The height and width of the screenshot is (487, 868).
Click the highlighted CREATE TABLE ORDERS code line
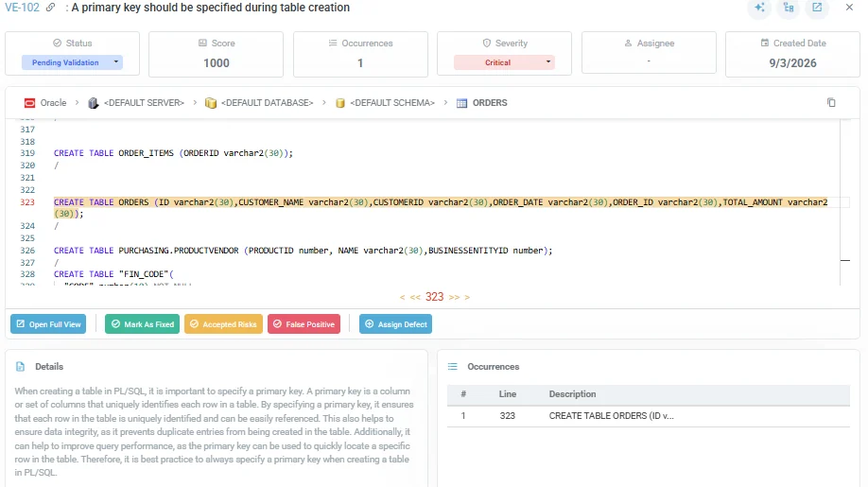441,208
